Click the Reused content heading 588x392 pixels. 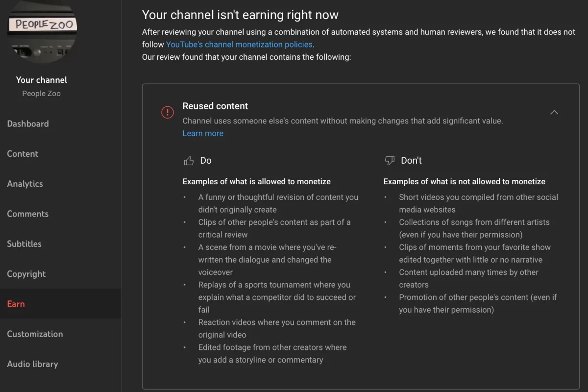(x=215, y=106)
